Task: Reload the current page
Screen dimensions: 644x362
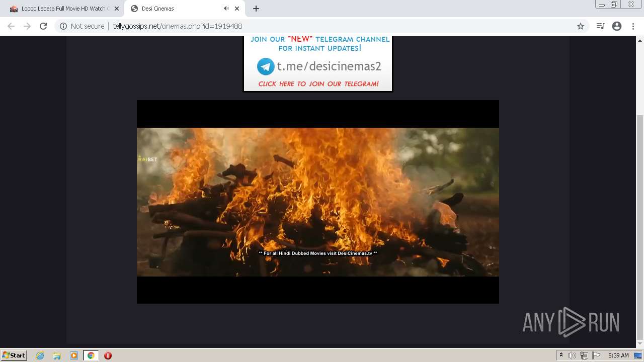Action: pyautogui.click(x=43, y=26)
